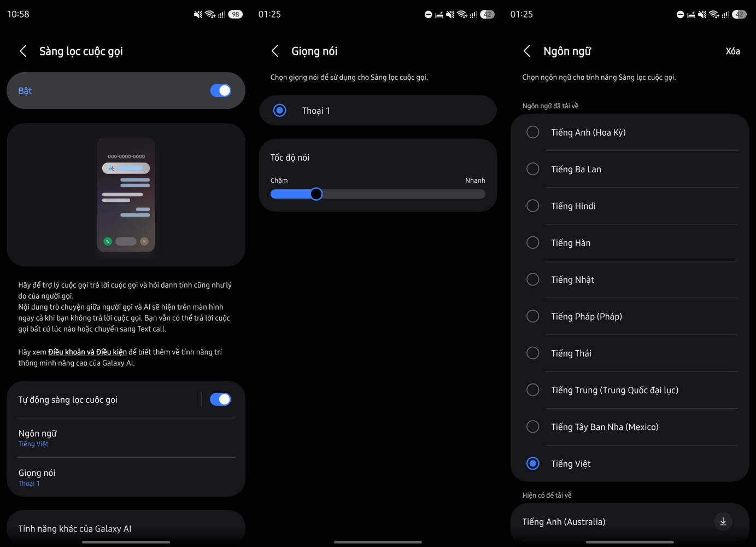Tap back arrow on Giọng nói screen
This screenshot has width=756, height=547.
point(275,51)
